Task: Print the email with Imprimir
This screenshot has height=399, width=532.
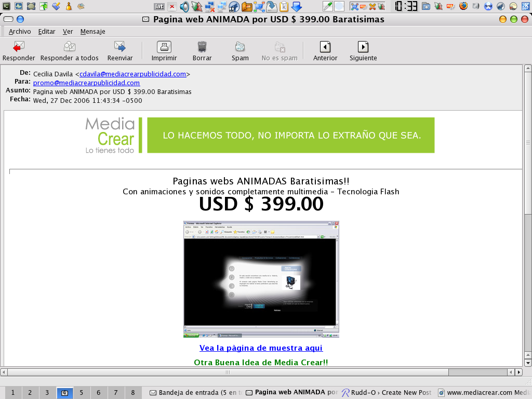Action: coord(164,49)
